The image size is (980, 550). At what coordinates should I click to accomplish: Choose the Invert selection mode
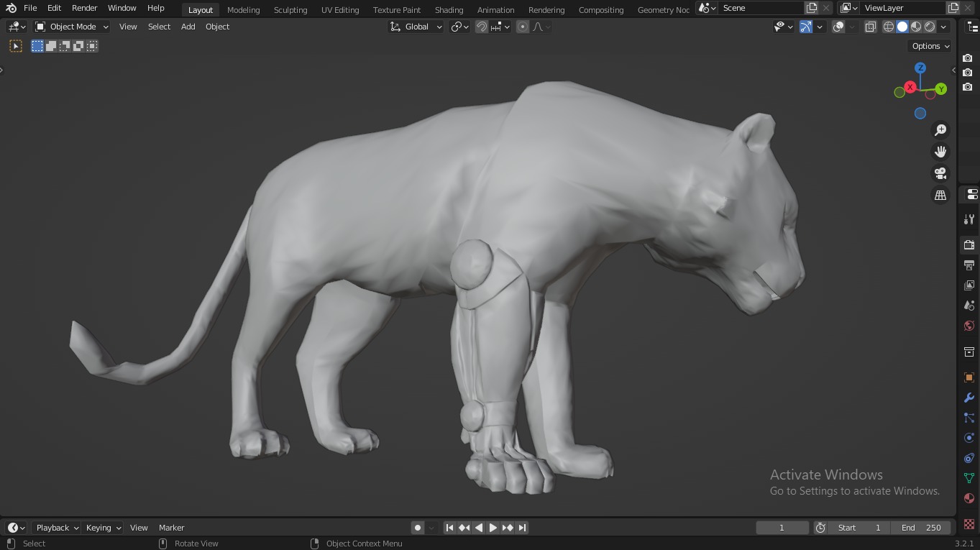[x=78, y=46]
